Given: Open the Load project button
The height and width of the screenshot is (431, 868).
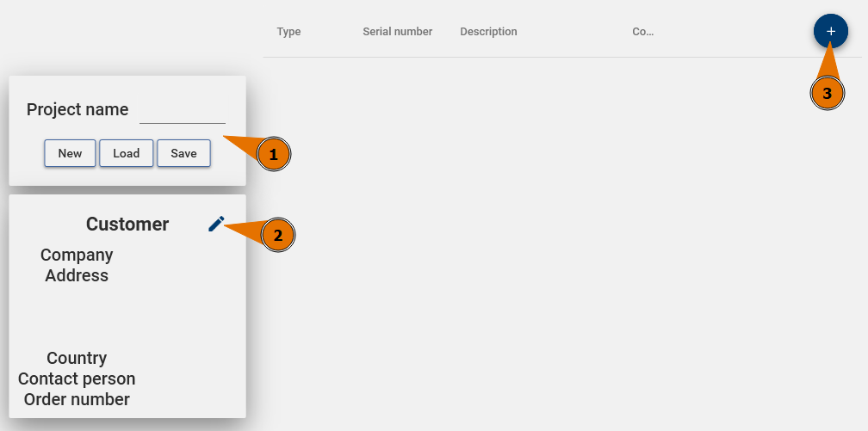Looking at the screenshot, I should (127, 153).
